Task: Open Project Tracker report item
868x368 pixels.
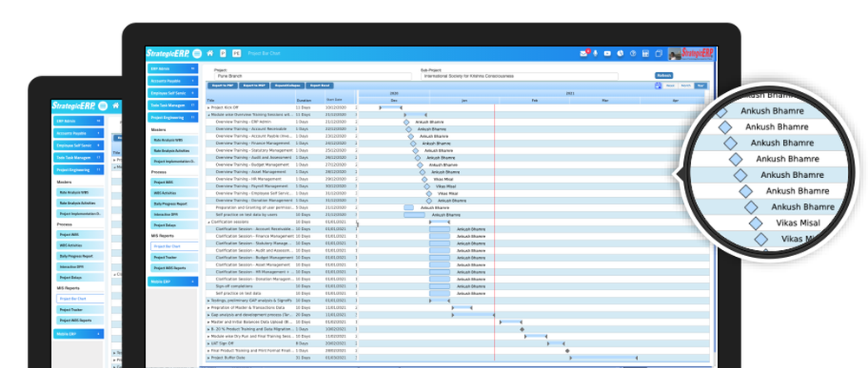Action: pyautogui.click(x=174, y=257)
